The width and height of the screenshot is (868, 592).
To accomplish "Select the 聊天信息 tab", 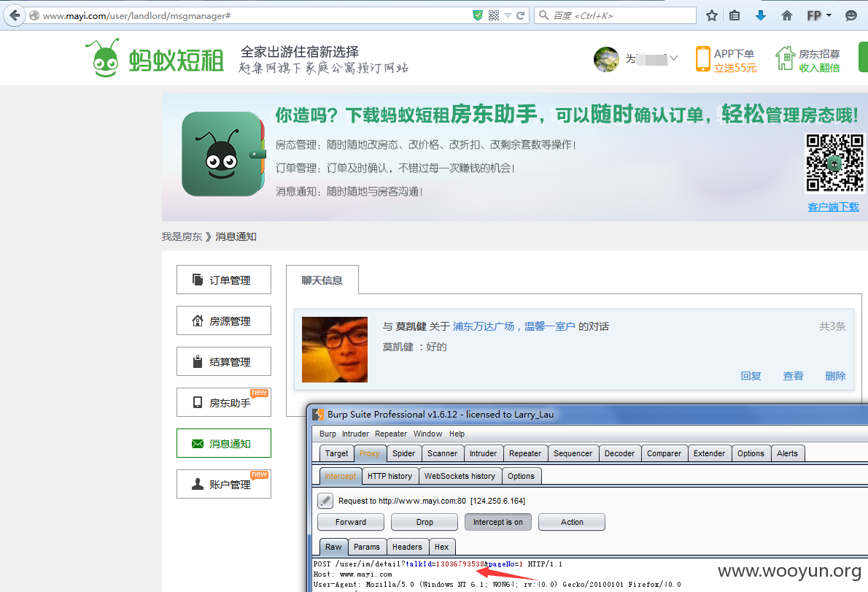I will pyautogui.click(x=322, y=280).
